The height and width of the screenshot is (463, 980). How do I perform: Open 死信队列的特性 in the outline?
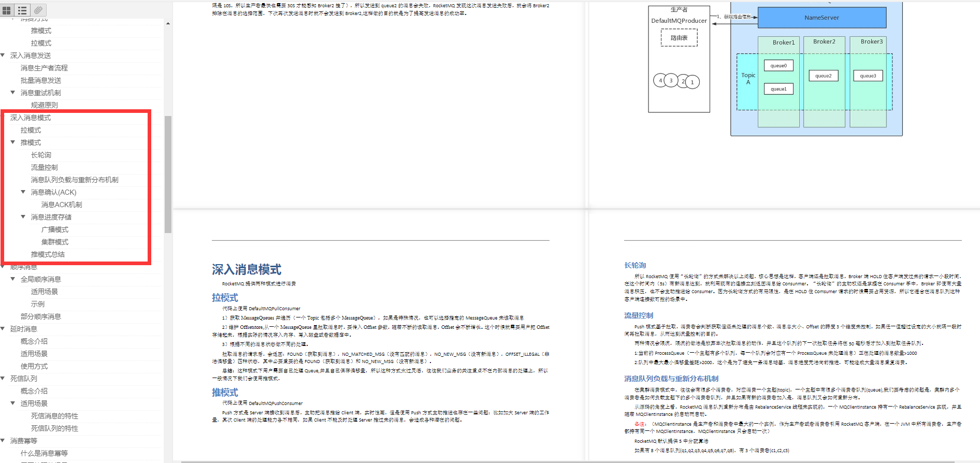(55, 428)
